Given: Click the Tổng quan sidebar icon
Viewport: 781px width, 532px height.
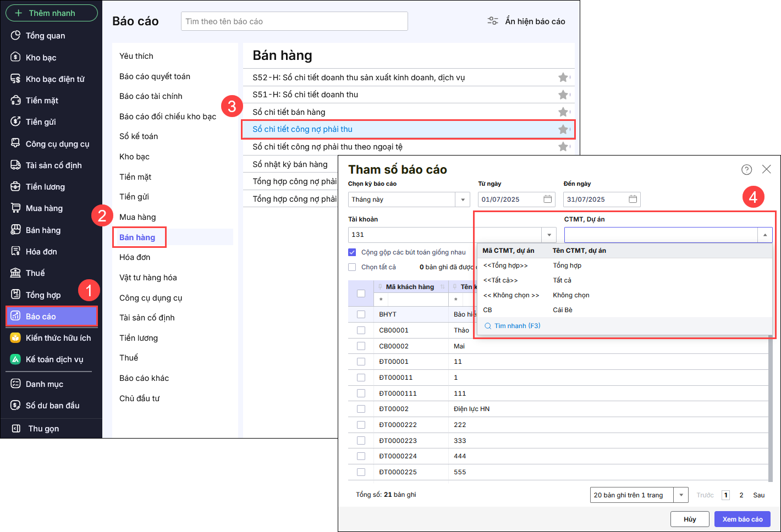Looking at the screenshot, I should click(x=16, y=36).
